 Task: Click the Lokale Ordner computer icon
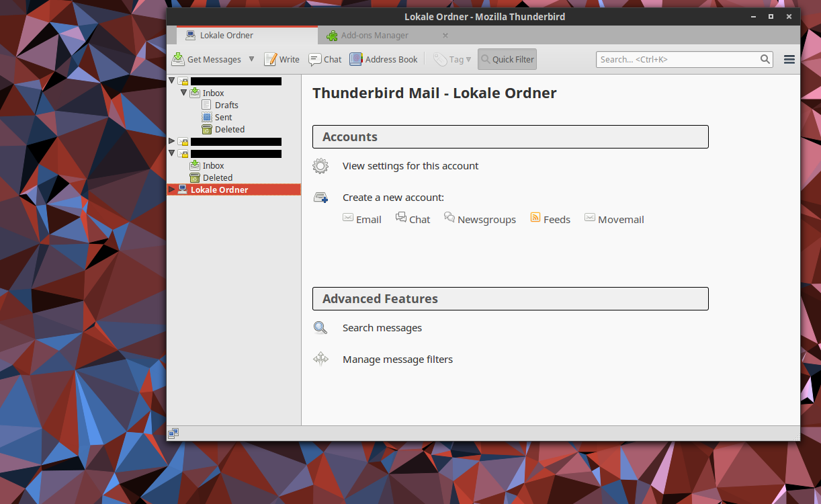click(182, 190)
